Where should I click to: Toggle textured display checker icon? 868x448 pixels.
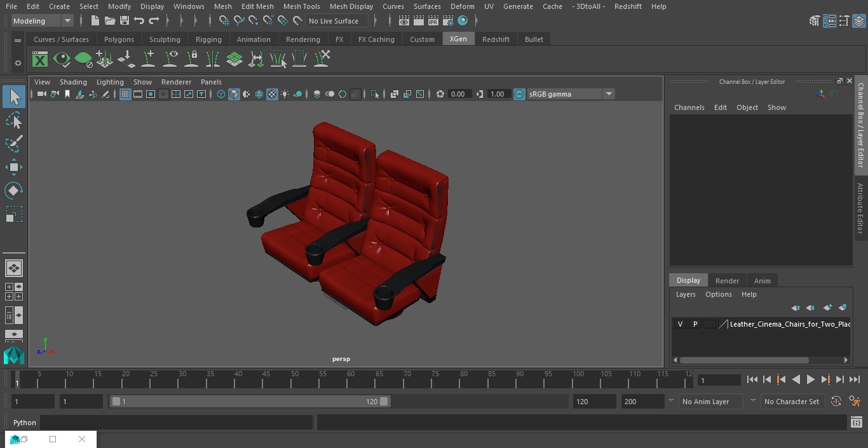pos(272,94)
